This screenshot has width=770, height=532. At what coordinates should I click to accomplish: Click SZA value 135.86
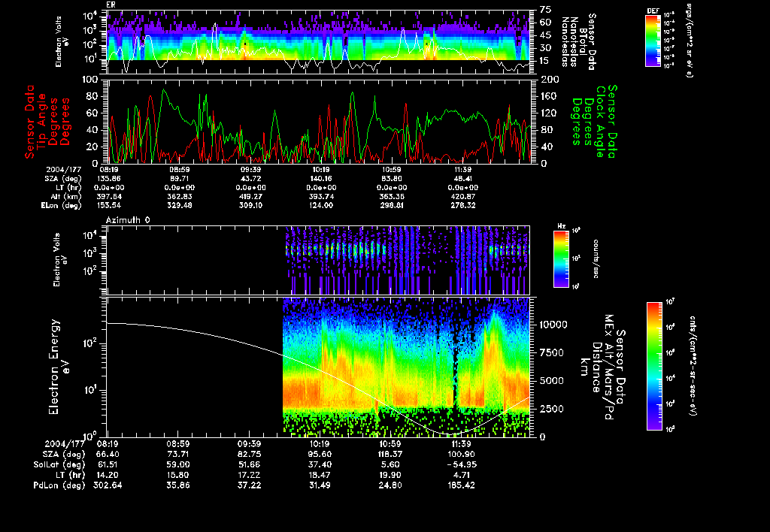110,179
